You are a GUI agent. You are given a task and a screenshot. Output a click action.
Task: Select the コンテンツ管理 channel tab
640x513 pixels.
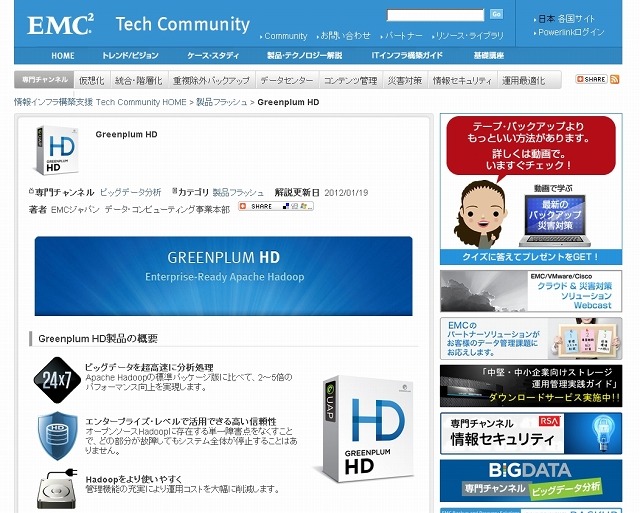coord(351,80)
